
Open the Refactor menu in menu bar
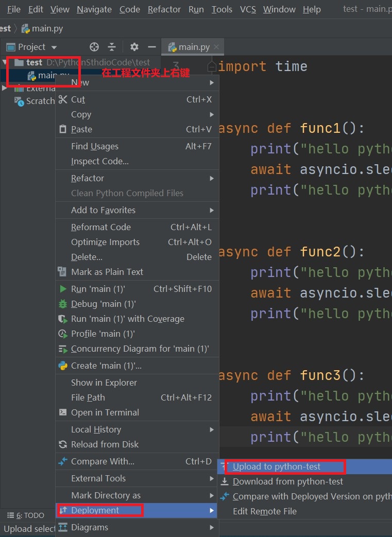point(164,9)
